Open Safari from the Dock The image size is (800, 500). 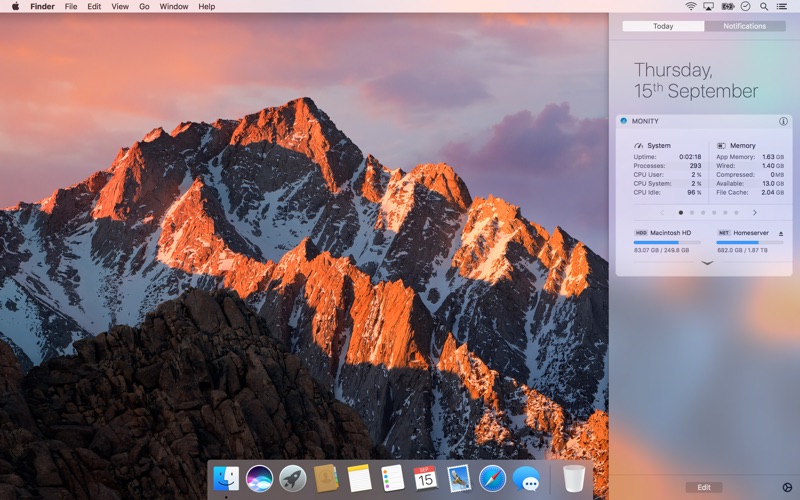click(492, 478)
